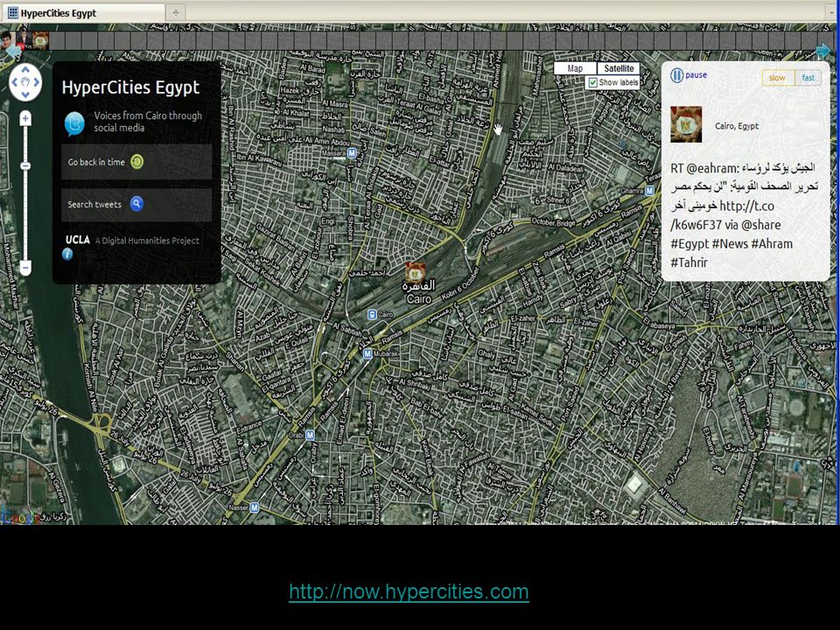Pan the map left with the arrow
Viewport: 840px width, 630px height.
point(14,82)
